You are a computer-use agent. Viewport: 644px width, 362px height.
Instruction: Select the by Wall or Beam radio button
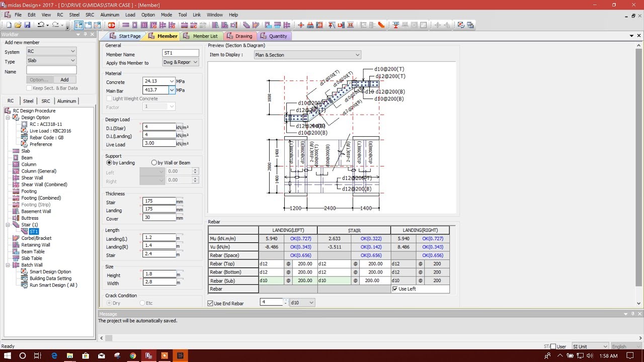(x=154, y=163)
